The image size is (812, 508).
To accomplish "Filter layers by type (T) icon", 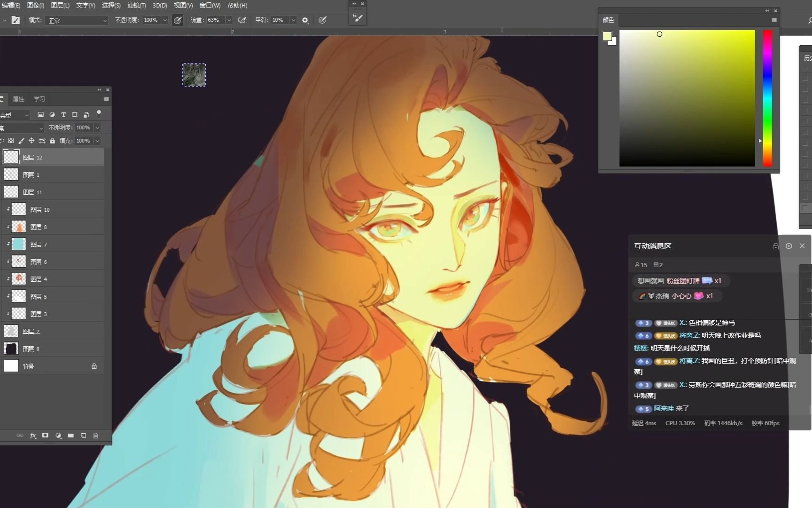I will pyautogui.click(x=63, y=114).
